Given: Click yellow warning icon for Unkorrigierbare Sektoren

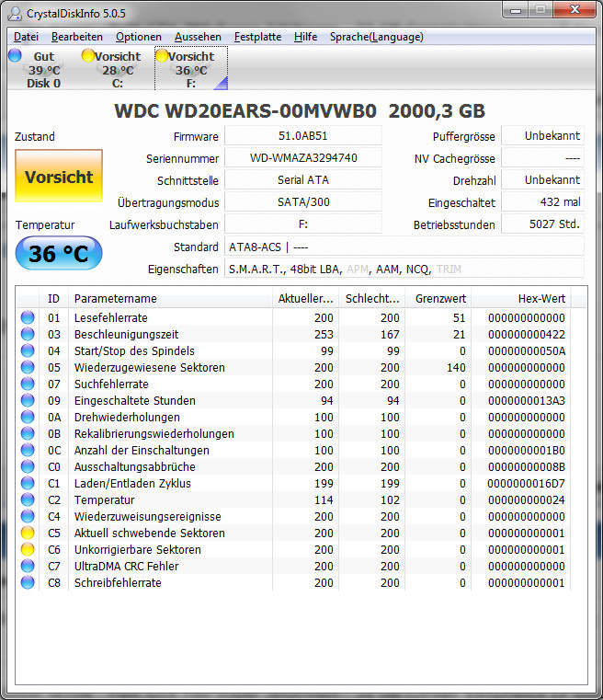Looking at the screenshot, I should point(28,549).
